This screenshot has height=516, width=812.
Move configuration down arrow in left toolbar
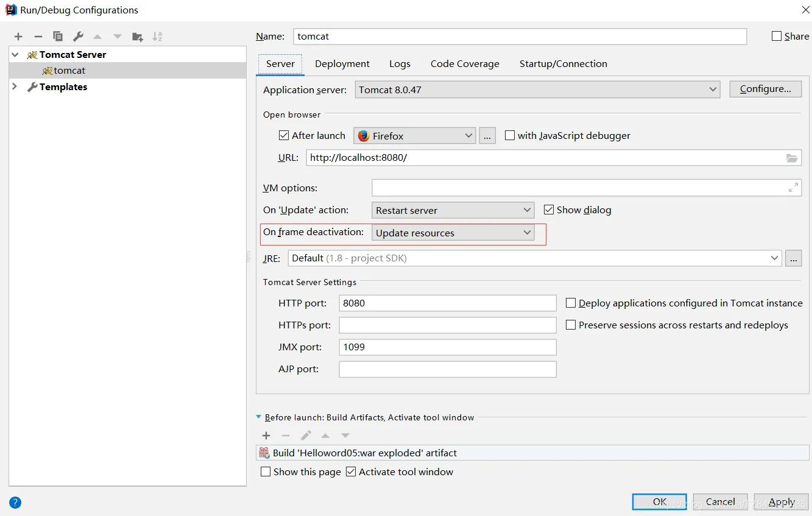118,37
